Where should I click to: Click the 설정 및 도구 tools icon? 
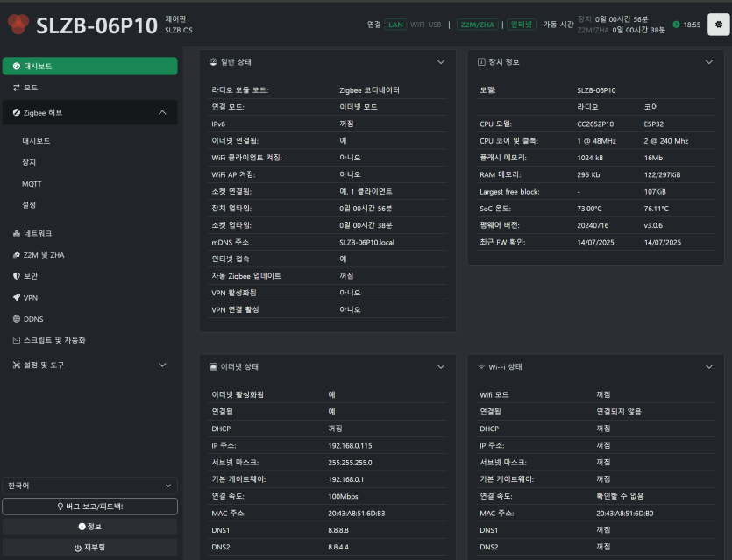point(17,365)
